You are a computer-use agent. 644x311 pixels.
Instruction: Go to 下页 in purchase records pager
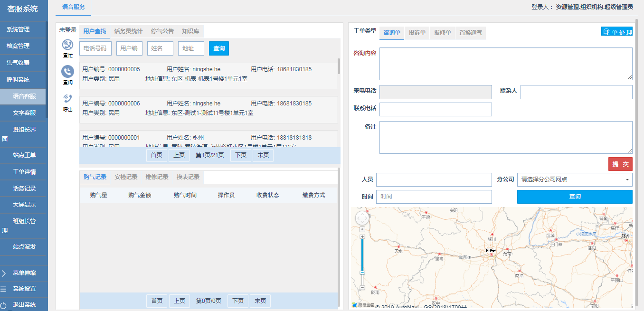238,301
